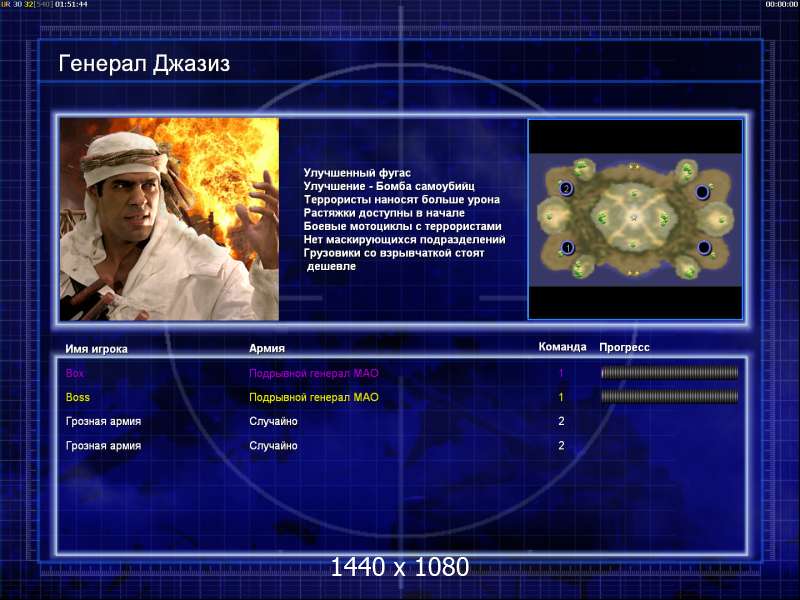Click the 'Команда' column header
Image resolution: width=800 pixels, height=600 pixels.
563,347
